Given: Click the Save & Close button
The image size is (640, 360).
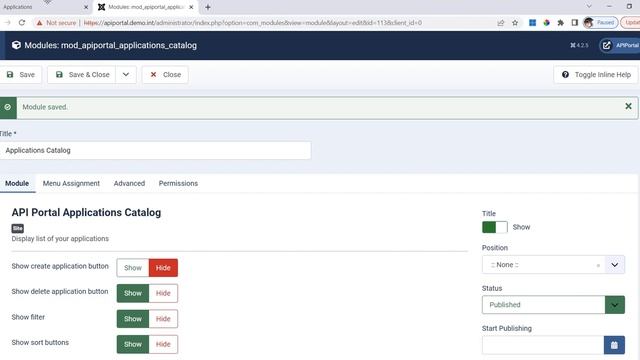Looking at the screenshot, I should pos(82,75).
